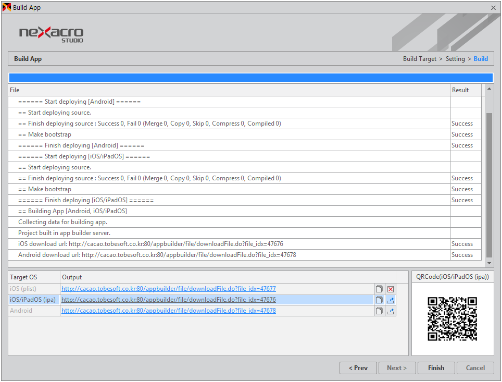Click the scroll down arrow of log list
Screen dimensions: 502x382
(x=489, y=263)
